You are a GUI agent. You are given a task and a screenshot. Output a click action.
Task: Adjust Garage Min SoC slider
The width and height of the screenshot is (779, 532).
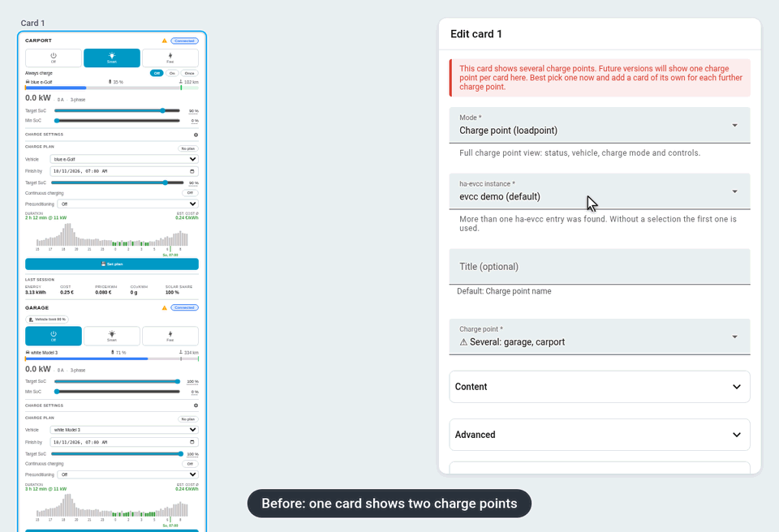pos(117,392)
